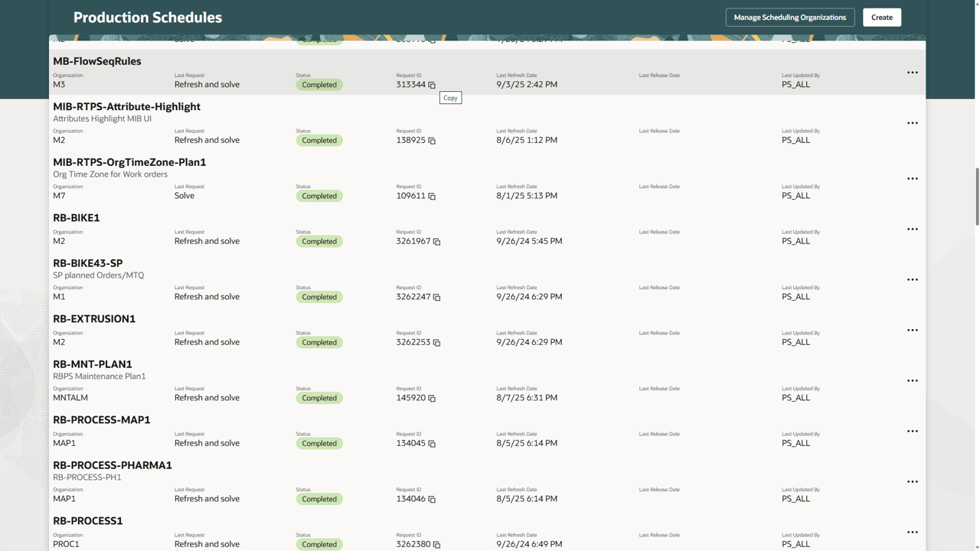Copy the Request ID for RB-PROCESS1
This screenshot has width=980, height=551.
click(437, 545)
